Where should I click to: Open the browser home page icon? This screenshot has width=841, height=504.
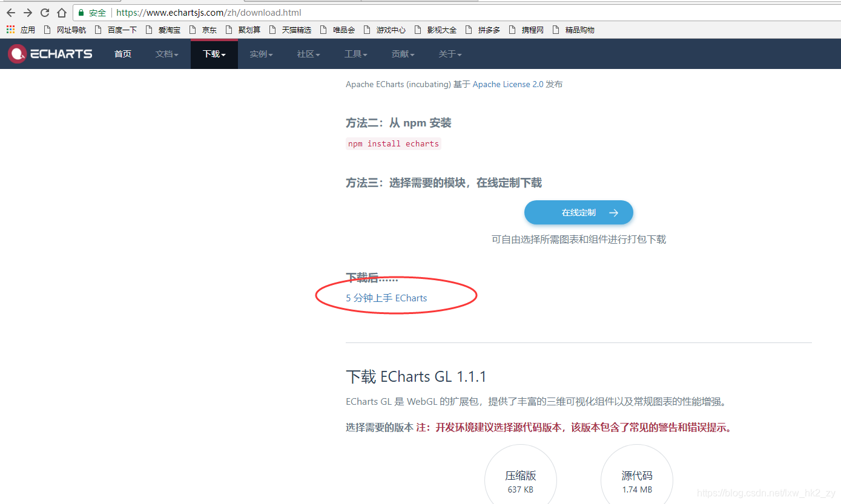[61, 13]
